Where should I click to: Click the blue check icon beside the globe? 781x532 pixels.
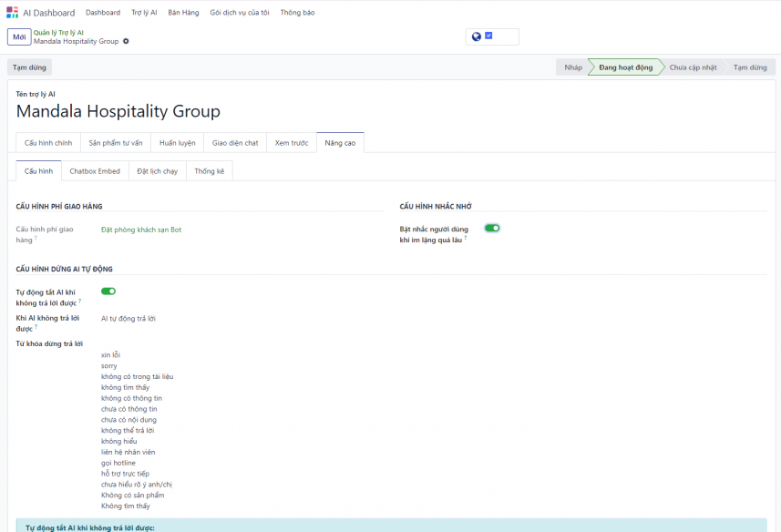pos(488,36)
